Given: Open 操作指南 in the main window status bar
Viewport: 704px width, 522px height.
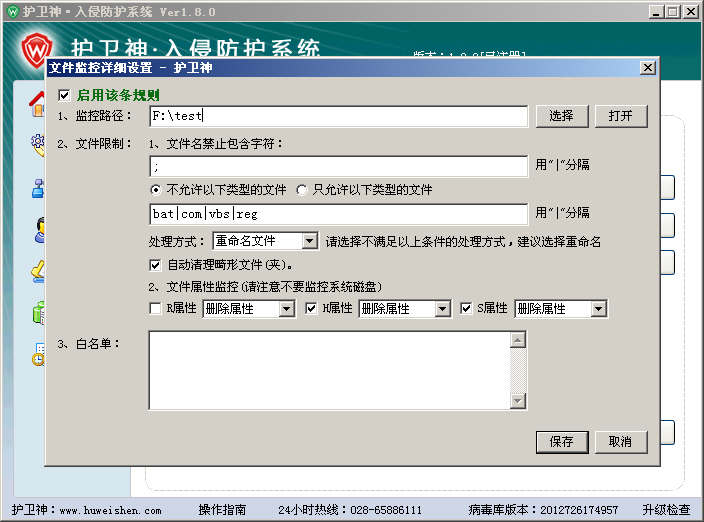Looking at the screenshot, I should (x=222, y=509).
